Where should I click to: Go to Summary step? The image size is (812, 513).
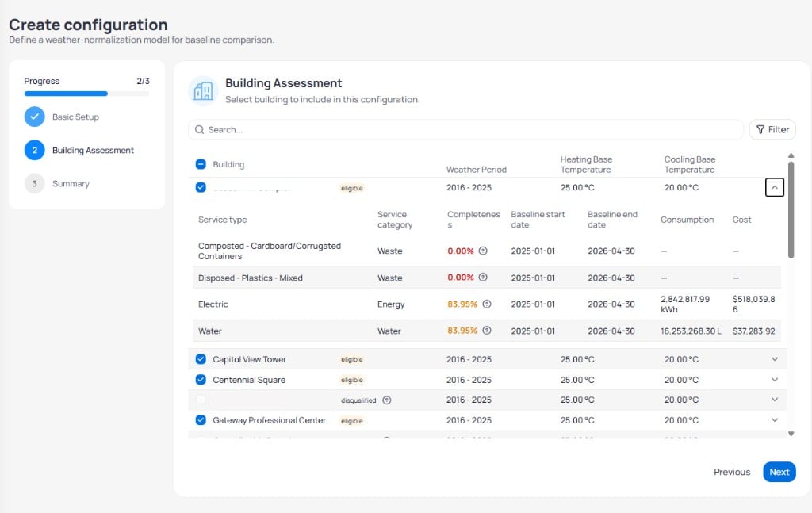[x=71, y=184]
